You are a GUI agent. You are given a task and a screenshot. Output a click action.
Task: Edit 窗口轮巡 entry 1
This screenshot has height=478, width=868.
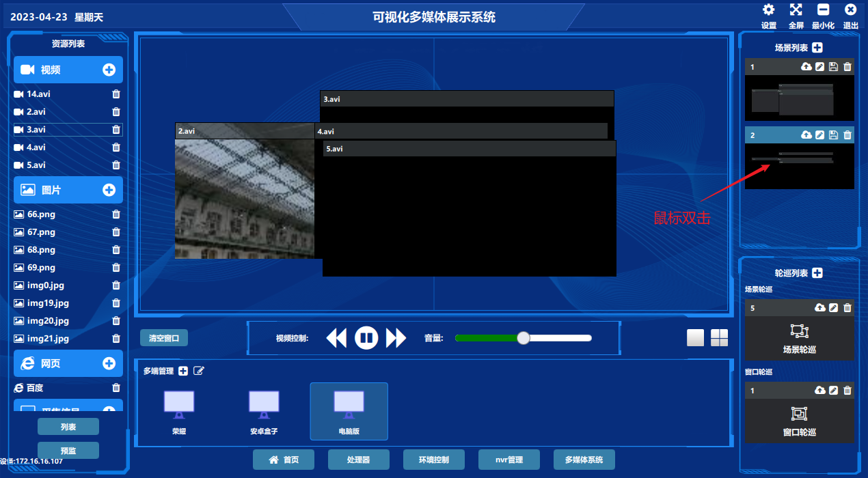[833, 391]
